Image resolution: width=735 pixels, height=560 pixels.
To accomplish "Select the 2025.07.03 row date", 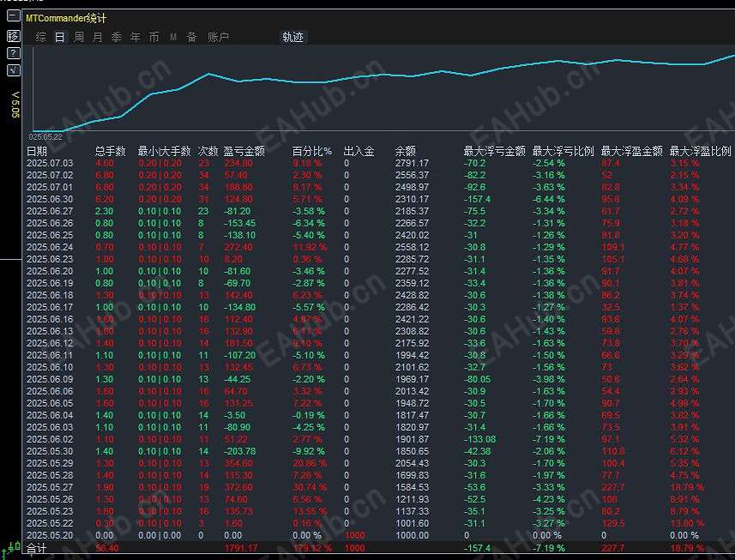I will 50,163.
